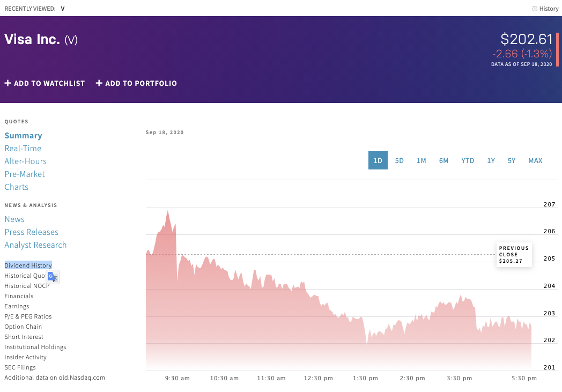Viewport: 562px width, 392px height.
Task: Open SEC Filings
Action: (x=20, y=367)
